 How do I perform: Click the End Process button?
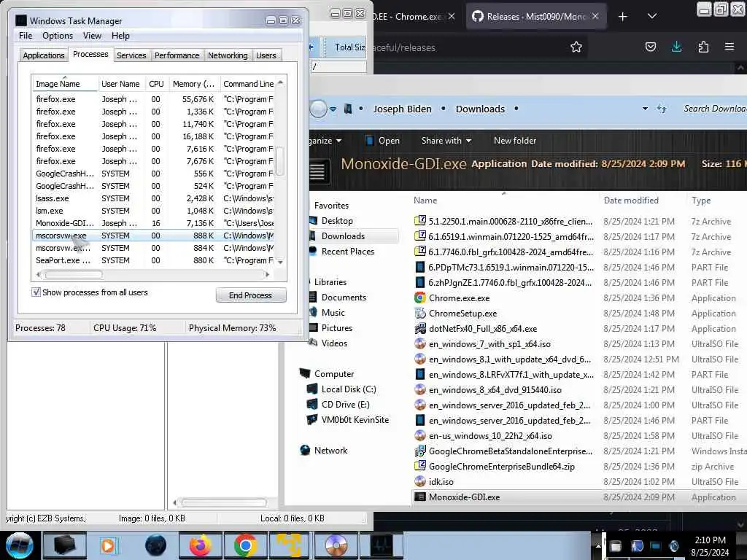click(x=251, y=295)
